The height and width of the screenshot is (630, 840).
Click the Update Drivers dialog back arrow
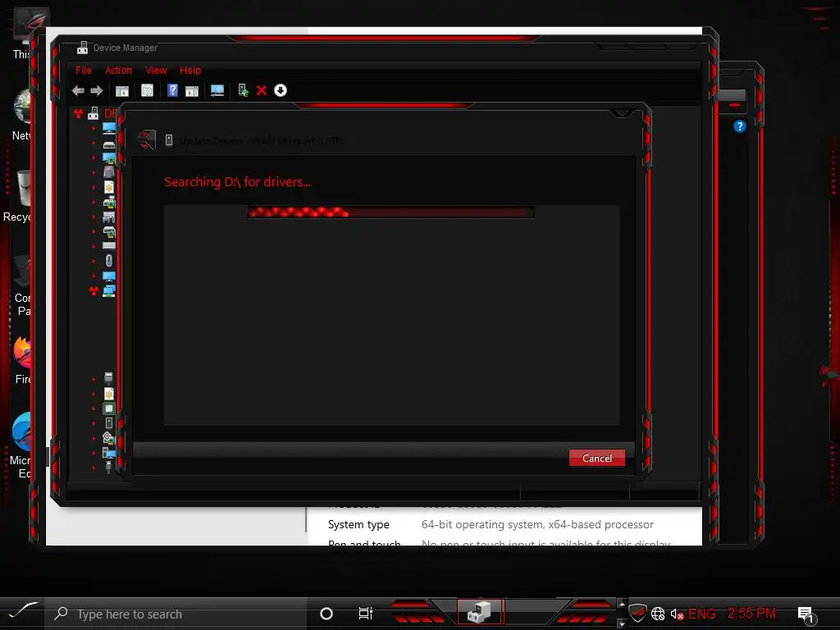147,140
